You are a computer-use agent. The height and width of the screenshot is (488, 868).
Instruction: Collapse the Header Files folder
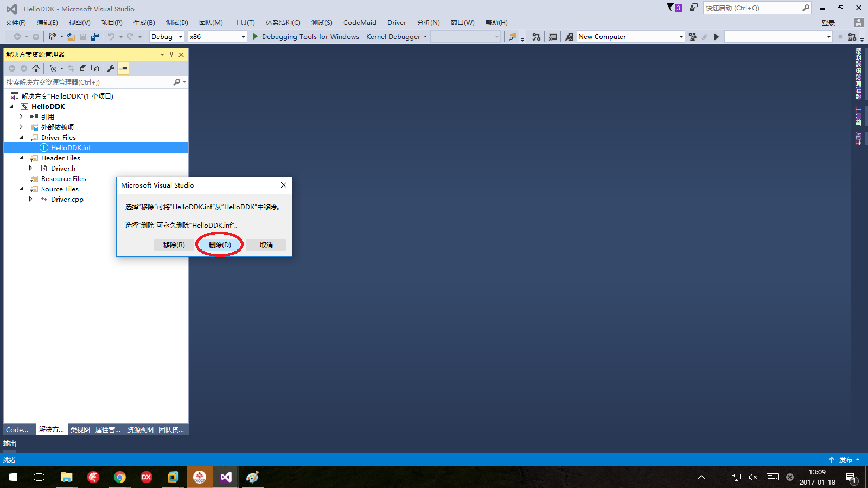[21, 158]
